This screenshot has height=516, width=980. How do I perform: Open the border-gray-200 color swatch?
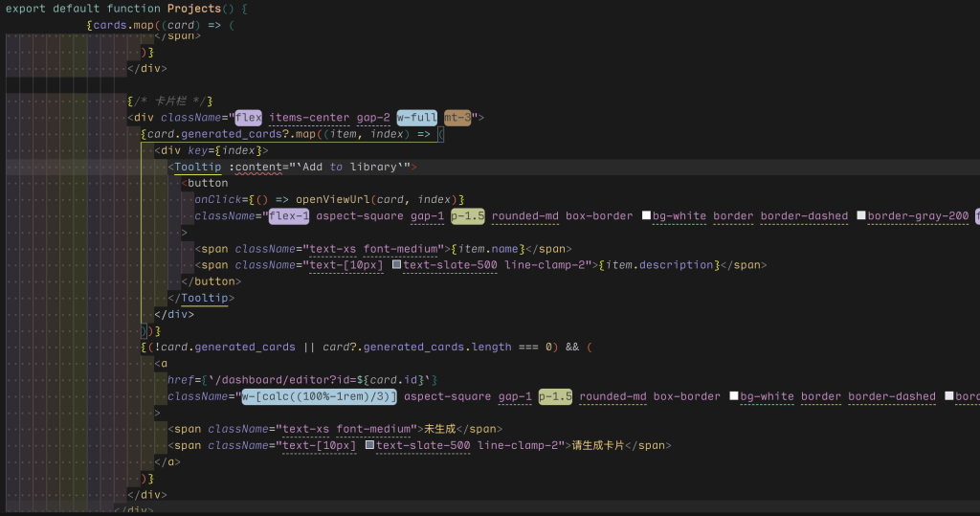(x=861, y=216)
